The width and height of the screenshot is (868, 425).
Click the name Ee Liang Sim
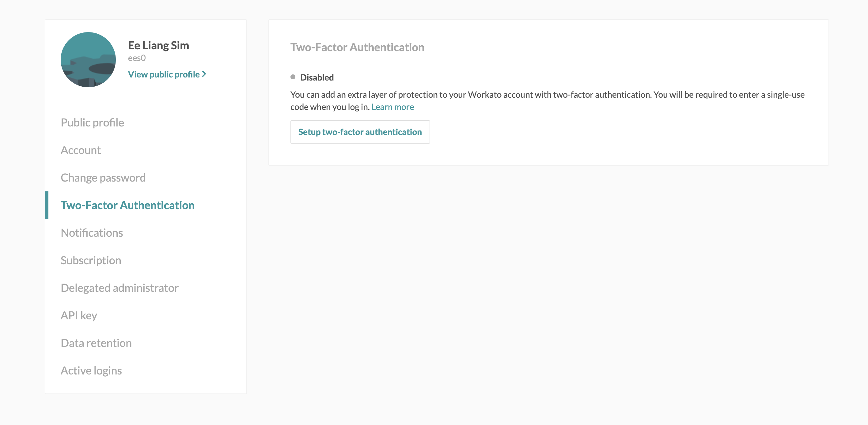click(158, 45)
